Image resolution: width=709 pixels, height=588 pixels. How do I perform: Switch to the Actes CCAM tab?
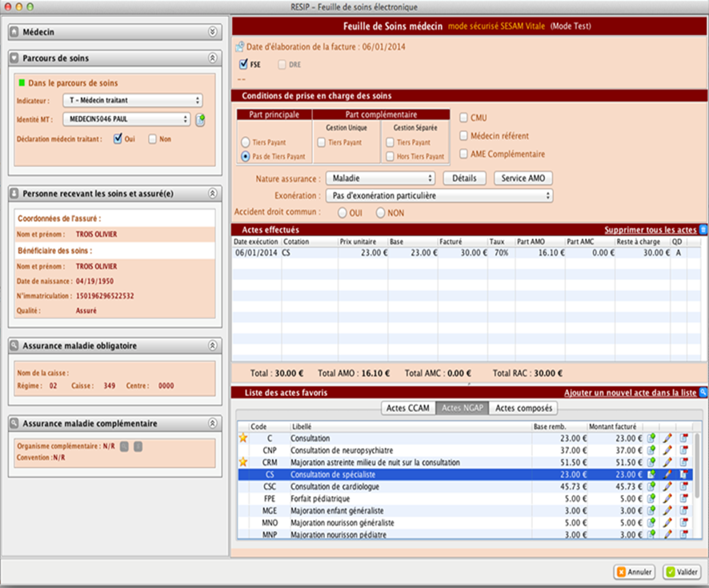coord(407,408)
